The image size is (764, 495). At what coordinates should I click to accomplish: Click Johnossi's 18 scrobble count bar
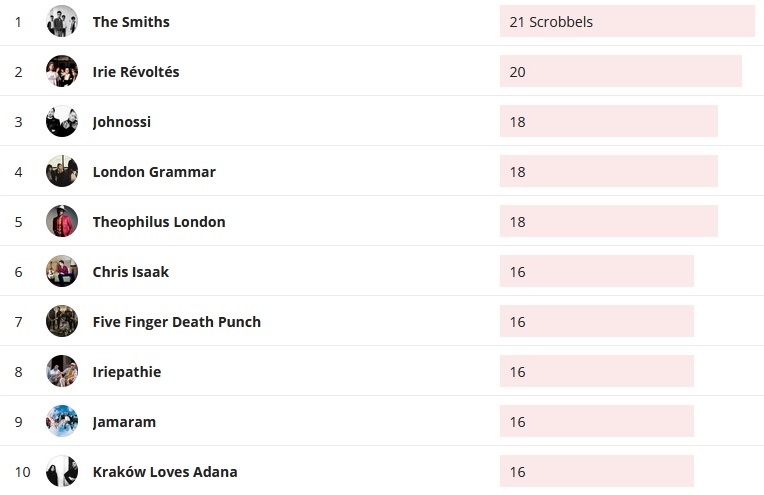tap(608, 121)
